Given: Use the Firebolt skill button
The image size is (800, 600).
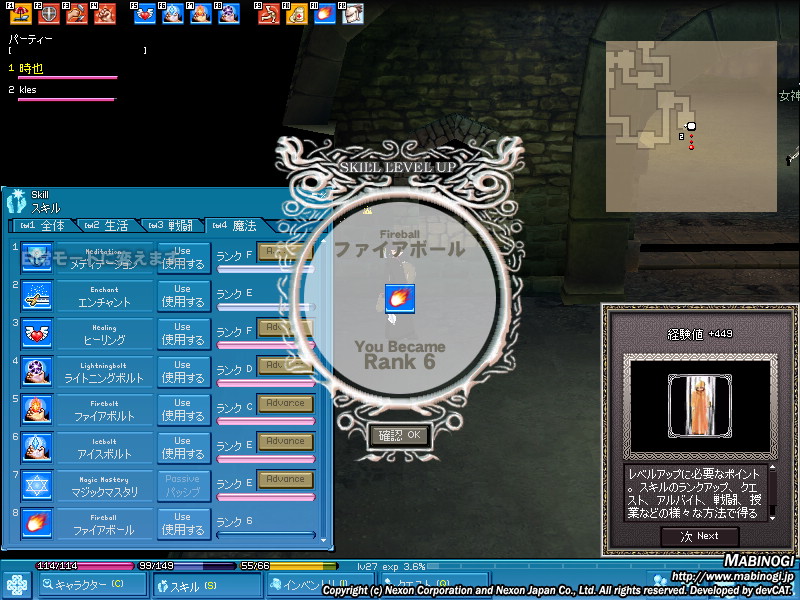Looking at the screenshot, I should [183, 410].
